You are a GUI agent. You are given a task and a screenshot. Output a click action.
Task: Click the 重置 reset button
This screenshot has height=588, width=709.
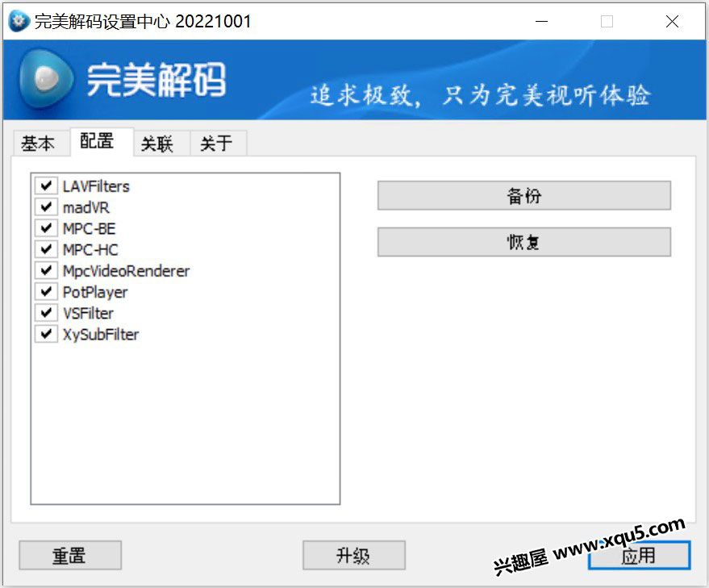tap(70, 555)
